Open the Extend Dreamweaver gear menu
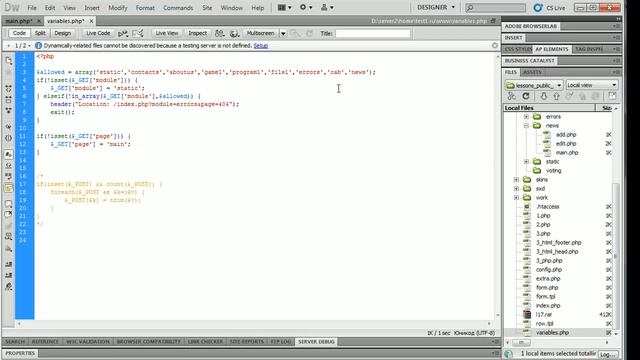This screenshot has height=360, width=640. pos(306,7)
